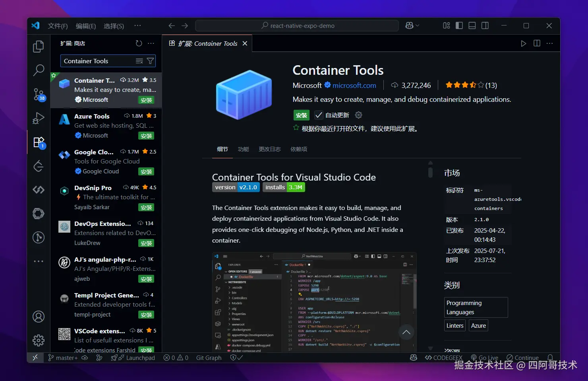Run with the play icon in editor toolbar

[524, 43]
